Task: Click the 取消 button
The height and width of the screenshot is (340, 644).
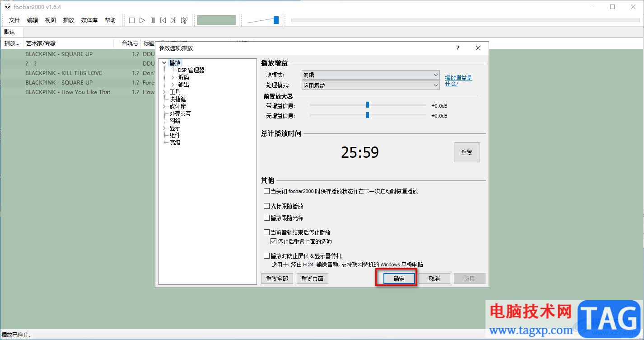Action: tap(434, 279)
